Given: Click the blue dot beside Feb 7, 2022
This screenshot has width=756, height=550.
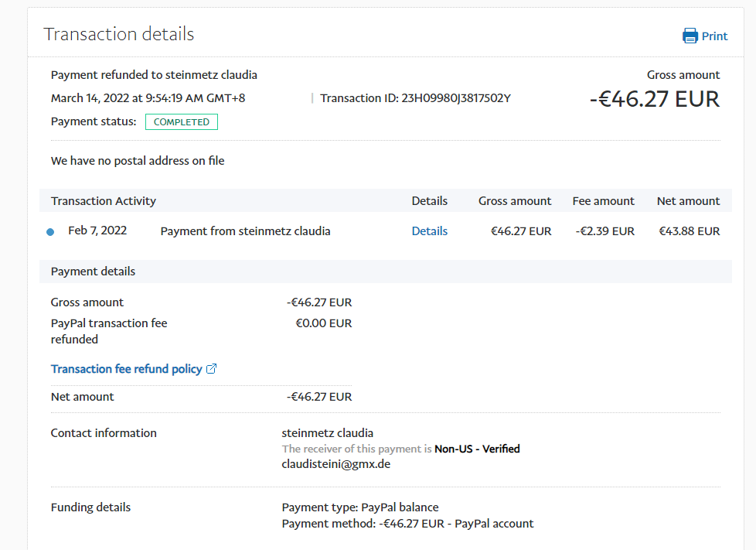Looking at the screenshot, I should tap(50, 232).
